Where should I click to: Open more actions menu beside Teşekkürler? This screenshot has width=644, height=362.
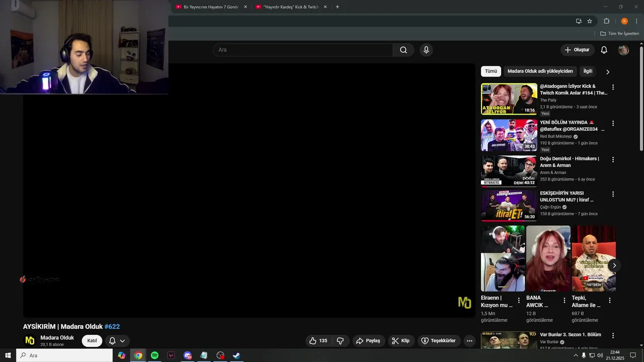pyautogui.click(x=469, y=340)
